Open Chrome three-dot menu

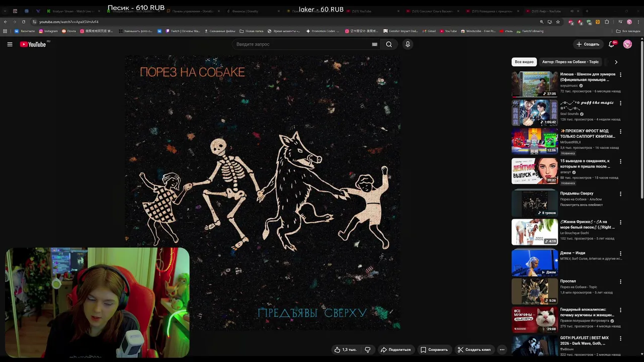point(637,22)
